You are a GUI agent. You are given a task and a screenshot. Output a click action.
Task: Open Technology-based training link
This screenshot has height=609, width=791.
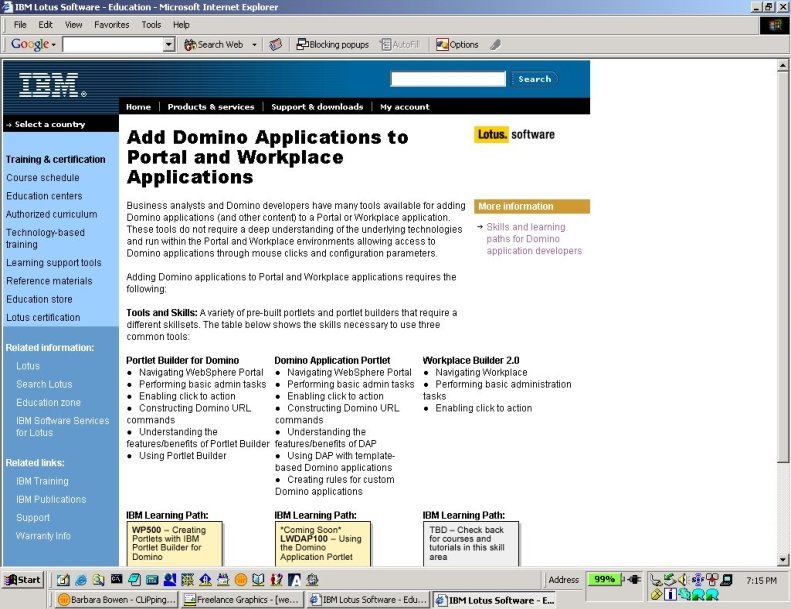coord(45,238)
